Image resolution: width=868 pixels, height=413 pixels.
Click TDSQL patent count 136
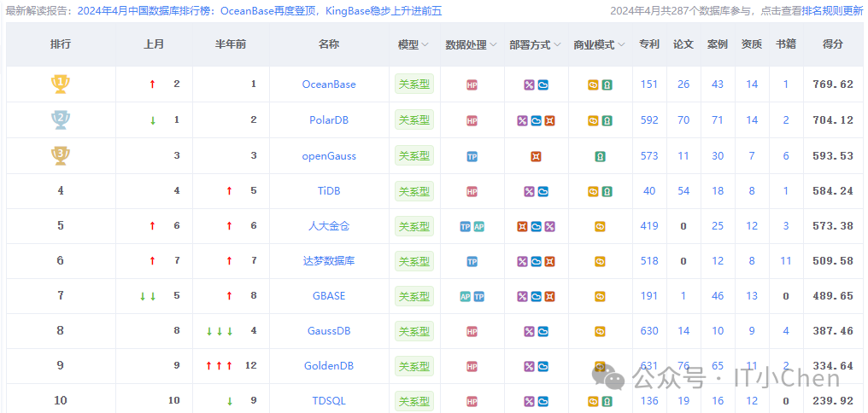point(649,401)
